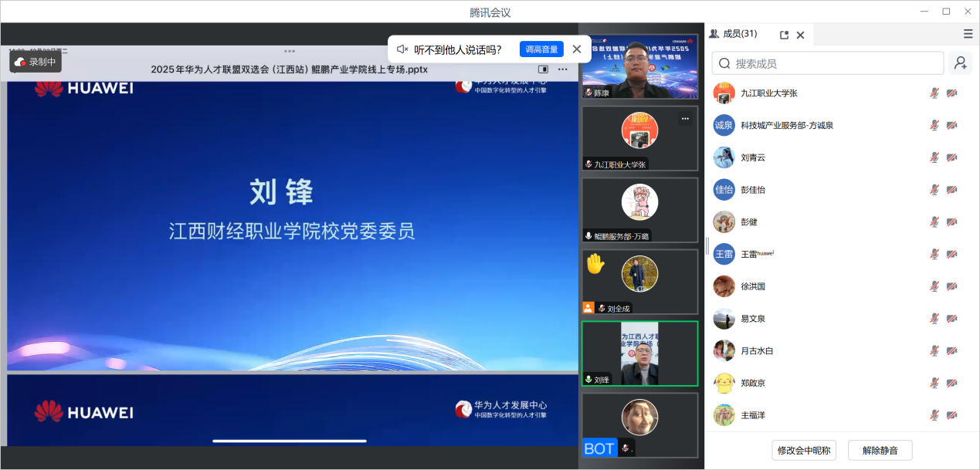
Task: Open the more options on pptx title bar
Action: (563, 69)
